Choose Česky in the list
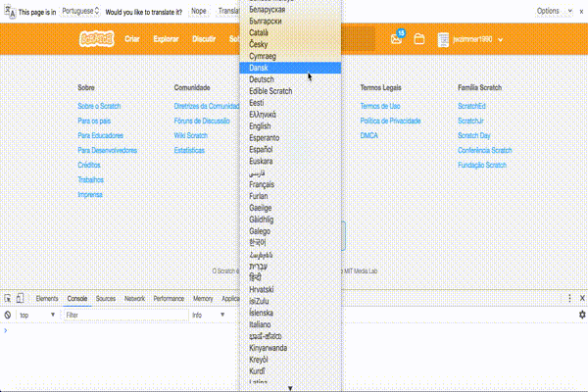Viewport: 588px width, 392px height. click(x=290, y=44)
